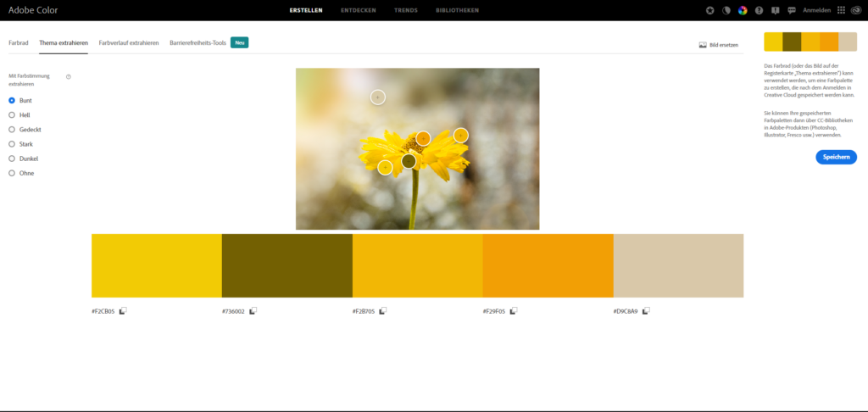
Task: Click the Creative Cloud icon
Action: point(855,10)
